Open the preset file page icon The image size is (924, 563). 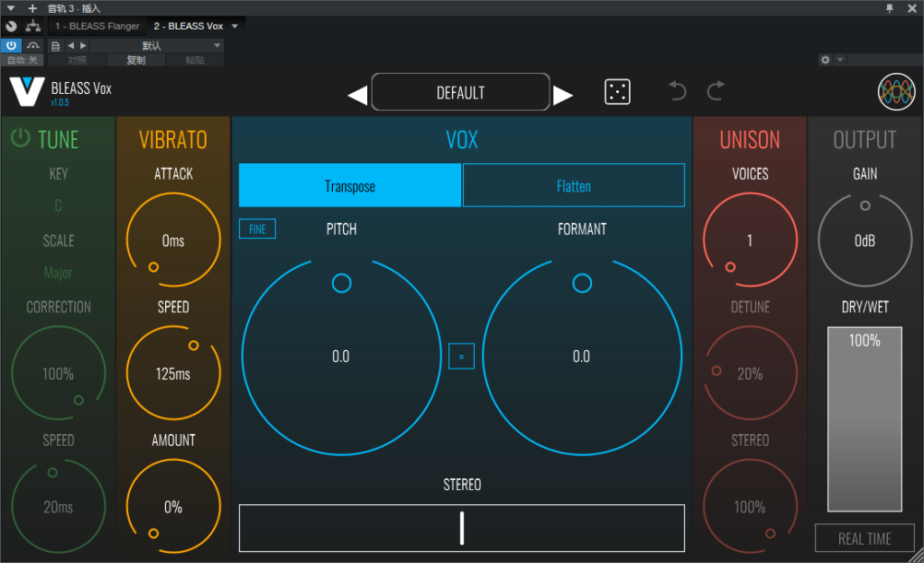pyautogui.click(x=55, y=46)
